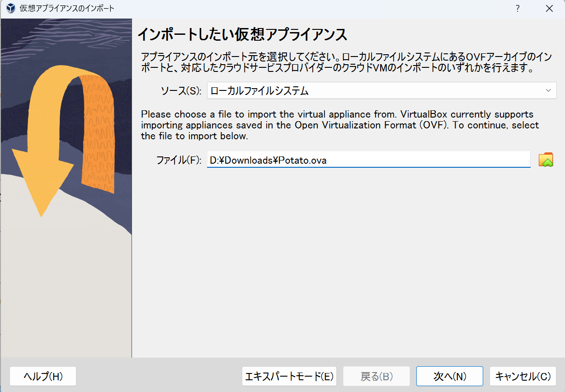Viewport: 565px width, 392px height.
Task: Click the heading インポートしたい仮想アプライアンス
Action: [242, 35]
